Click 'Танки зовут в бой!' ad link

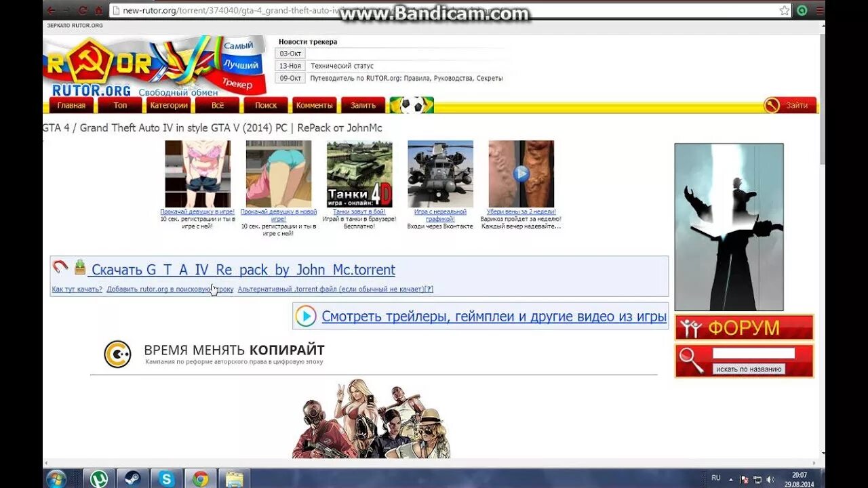tap(359, 212)
